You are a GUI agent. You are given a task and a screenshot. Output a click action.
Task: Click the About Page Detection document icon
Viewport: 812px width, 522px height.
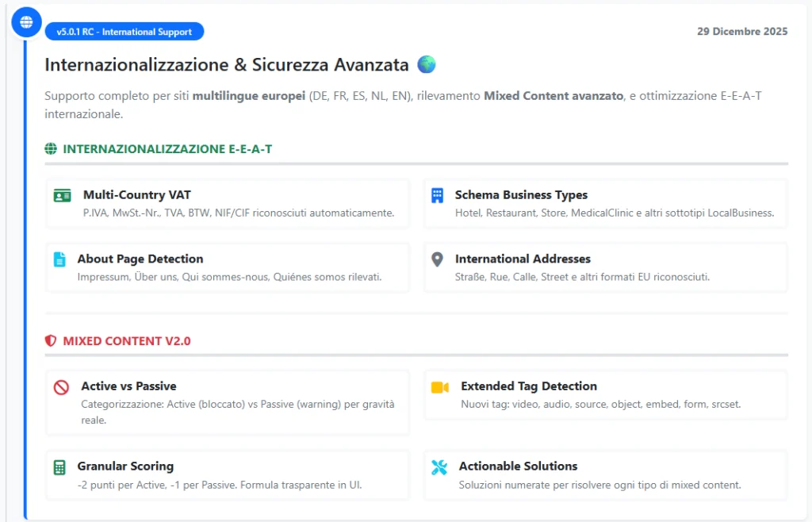(x=59, y=259)
